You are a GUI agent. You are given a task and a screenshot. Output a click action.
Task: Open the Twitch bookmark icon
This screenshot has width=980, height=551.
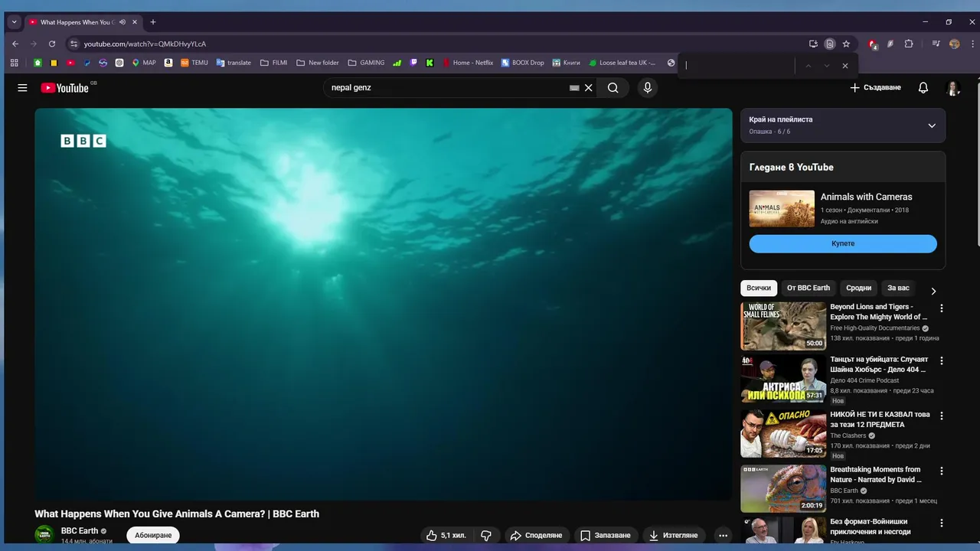click(x=414, y=63)
